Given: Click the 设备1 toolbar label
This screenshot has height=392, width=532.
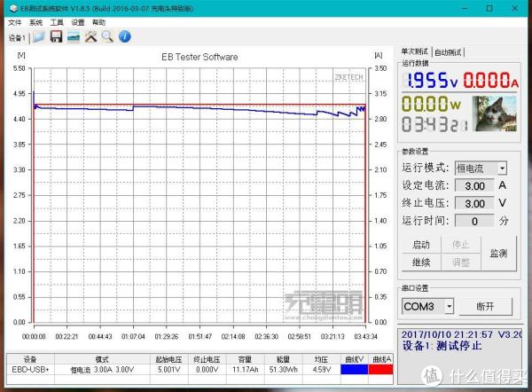Looking at the screenshot, I should coord(16,38).
